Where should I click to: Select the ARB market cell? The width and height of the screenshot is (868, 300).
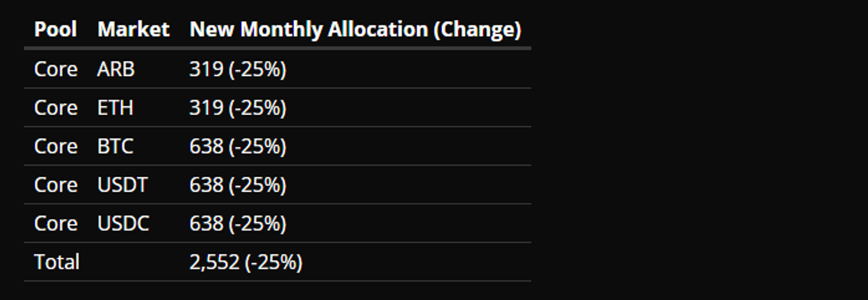pyautogui.click(x=116, y=69)
